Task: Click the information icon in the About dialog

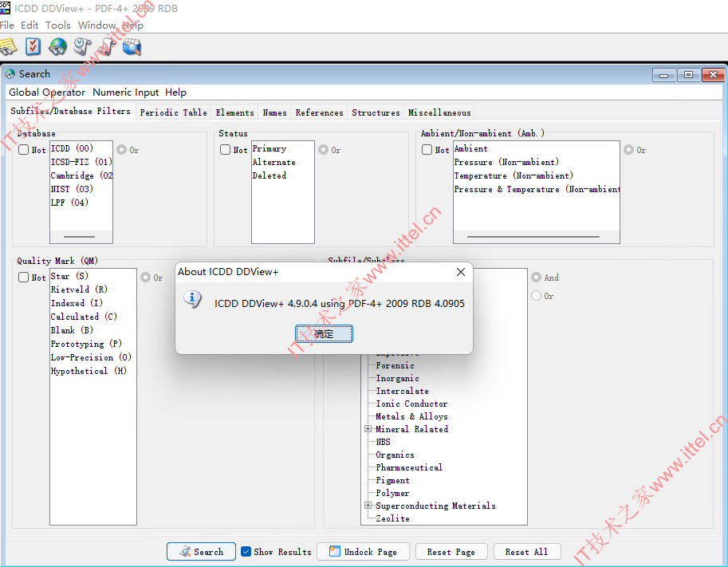Action: coord(192,300)
